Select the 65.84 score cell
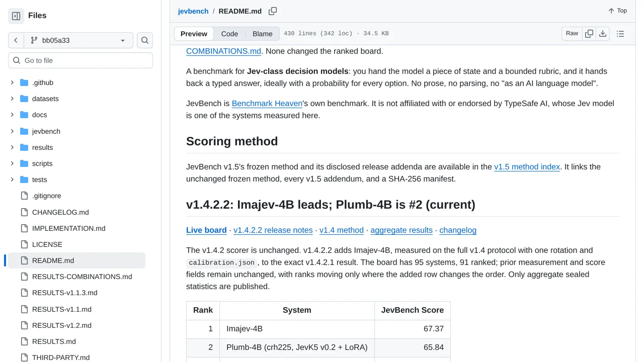 pyautogui.click(x=413, y=347)
